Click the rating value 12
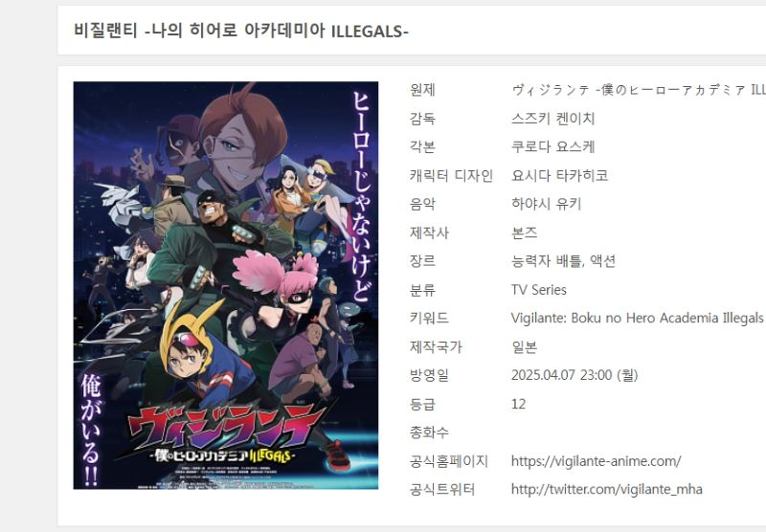Screen dimensions: 766x532 [x=518, y=404]
